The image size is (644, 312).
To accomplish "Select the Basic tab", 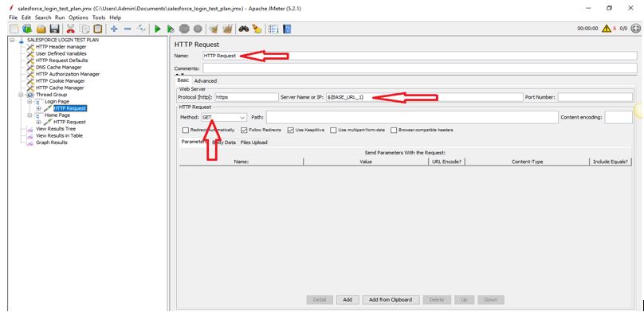I will (183, 80).
